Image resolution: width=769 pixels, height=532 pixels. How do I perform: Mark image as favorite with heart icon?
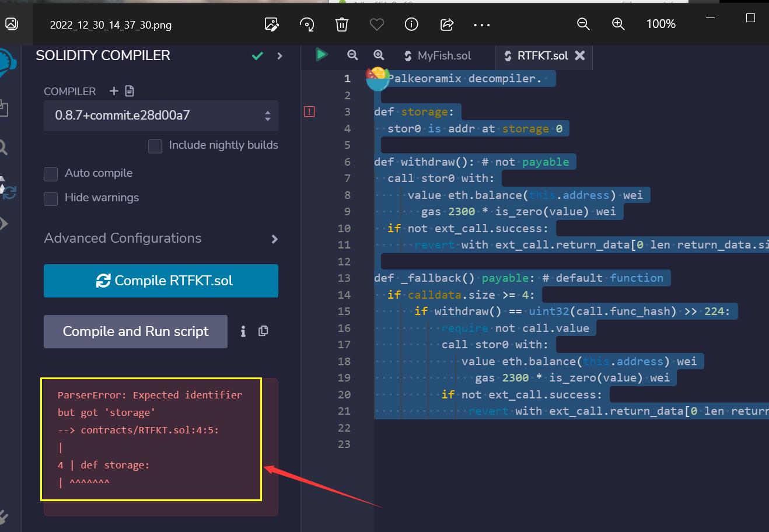coord(377,24)
